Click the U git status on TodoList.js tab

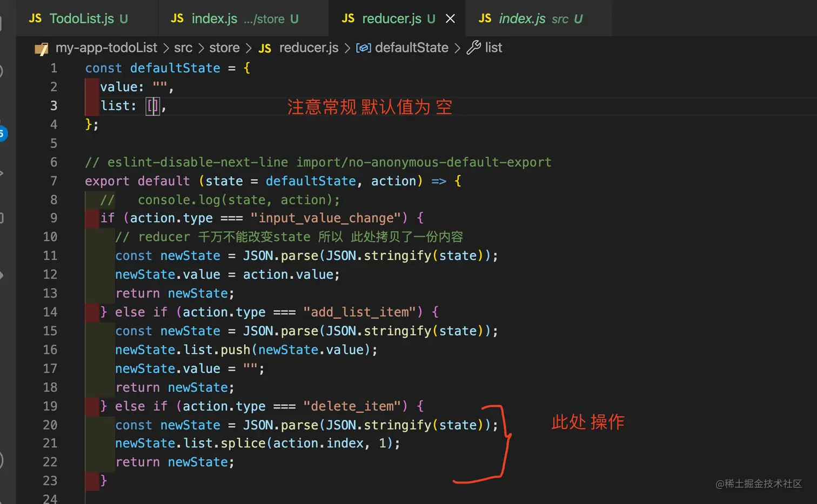coord(124,19)
